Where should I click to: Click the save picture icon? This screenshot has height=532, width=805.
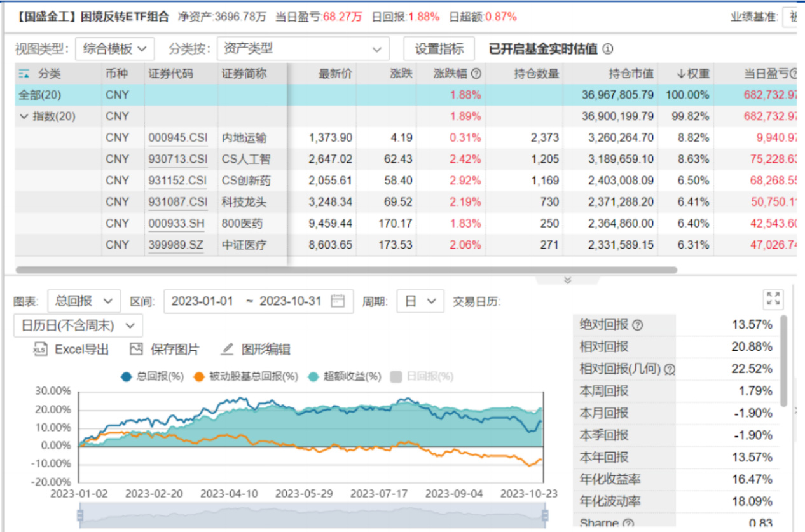[x=136, y=349]
